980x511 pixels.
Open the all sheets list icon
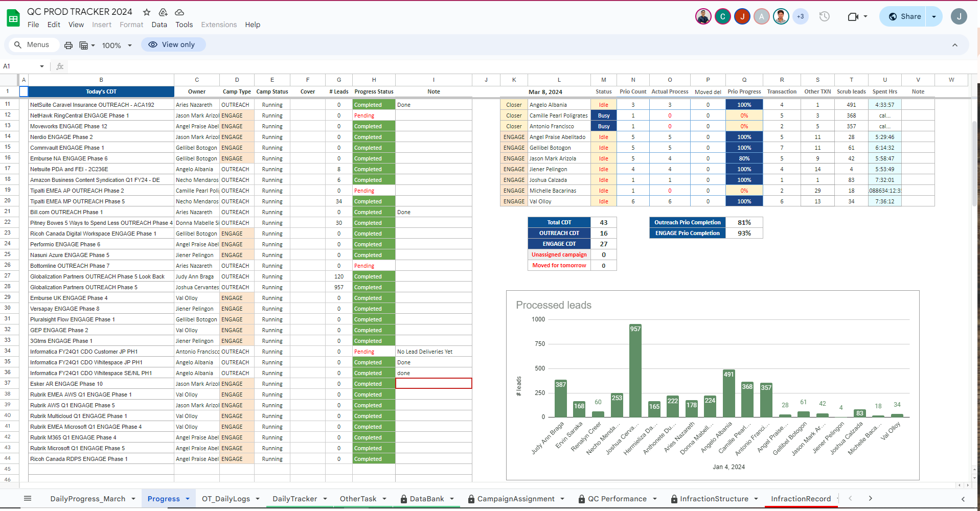pyautogui.click(x=28, y=498)
